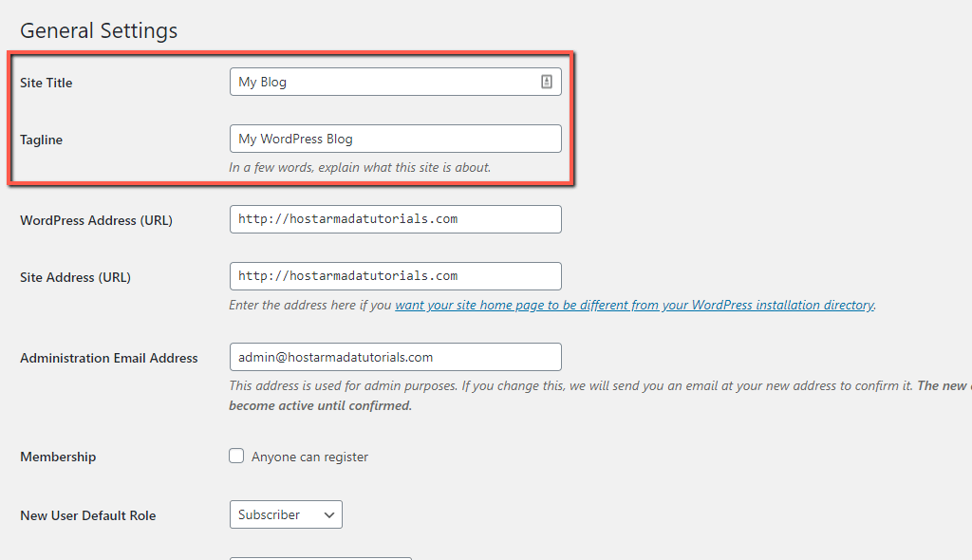
Task: Click the Tagline label text
Action: (41, 140)
